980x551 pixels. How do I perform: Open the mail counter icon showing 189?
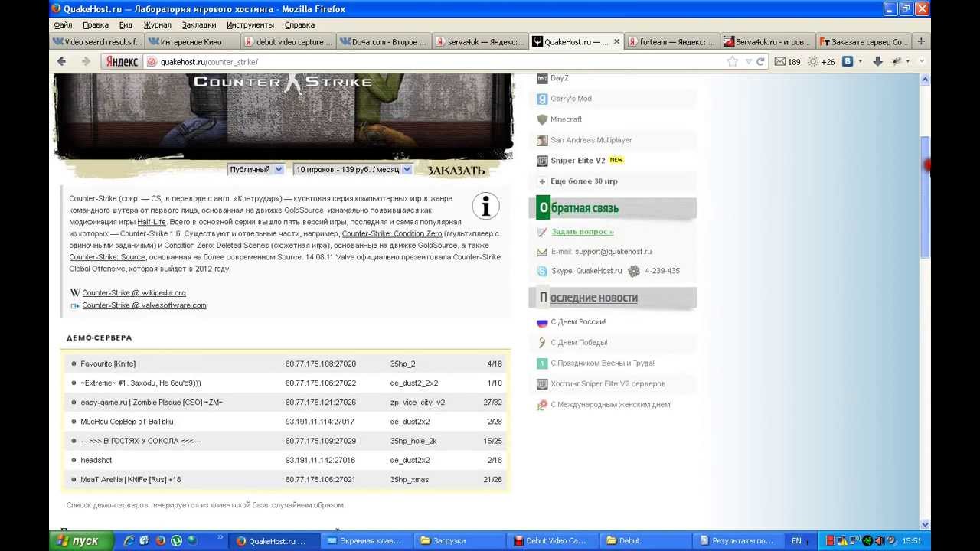(x=787, y=62)
